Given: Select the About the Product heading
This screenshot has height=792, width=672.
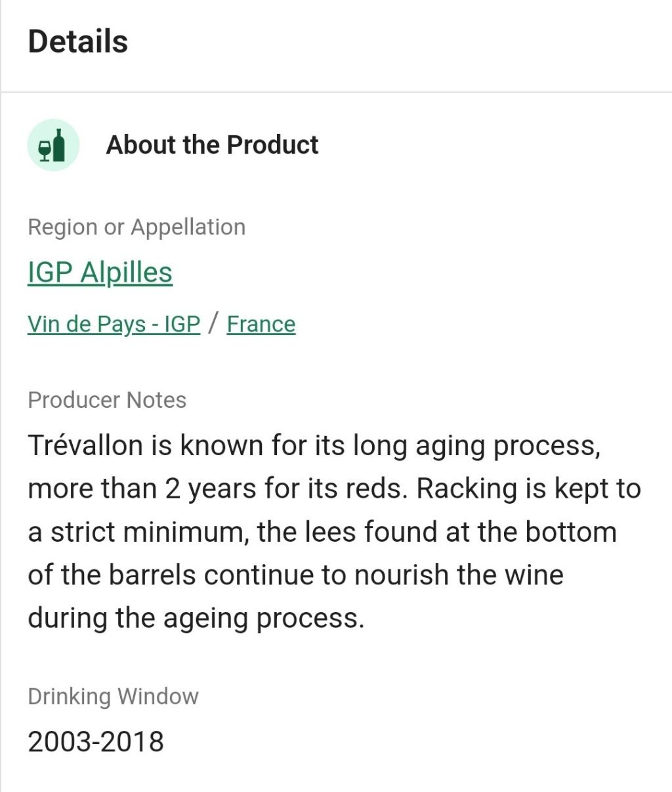Looking at the screenshot, I should tap(212, 145).
